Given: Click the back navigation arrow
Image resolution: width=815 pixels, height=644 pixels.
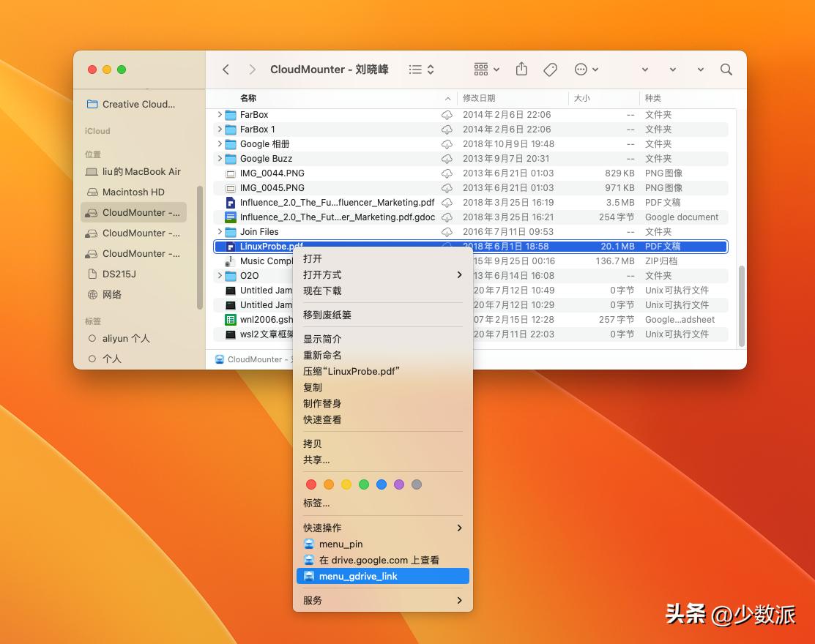Looking at the screenshot, I should 226,70.
